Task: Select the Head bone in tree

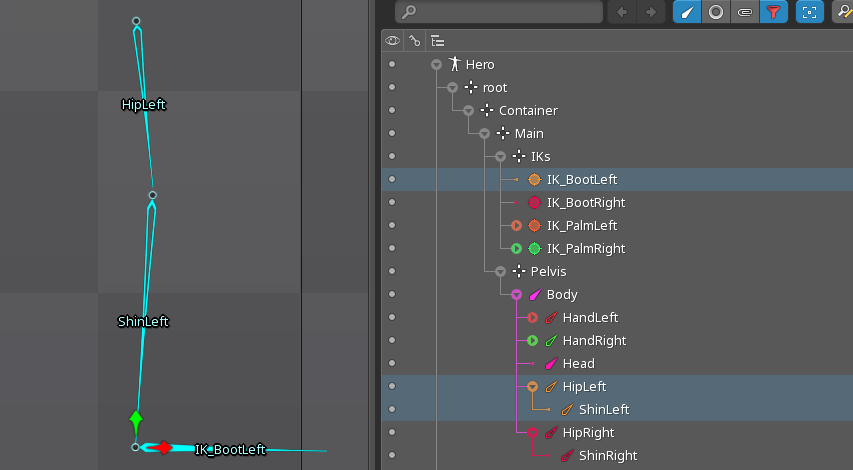Action: coord(578,363)
